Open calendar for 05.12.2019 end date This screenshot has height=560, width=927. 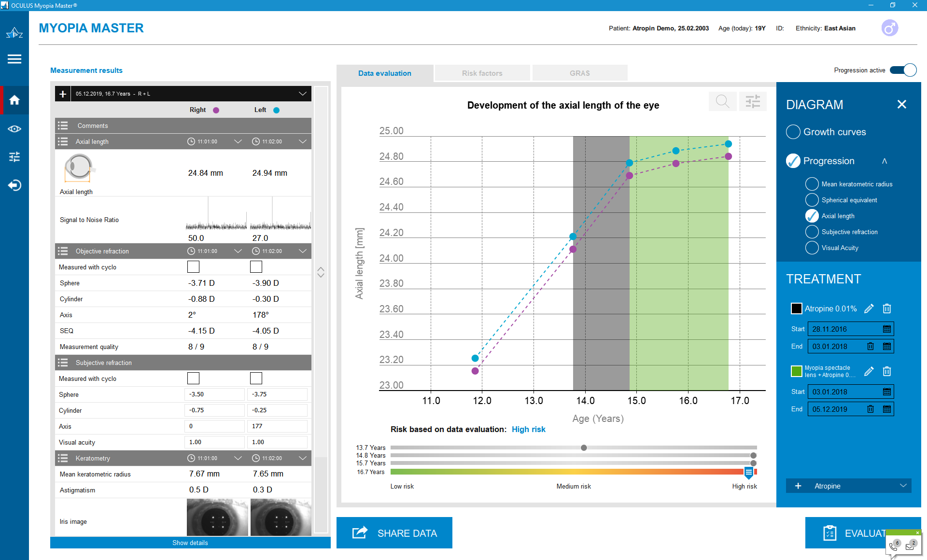tap(887, 409)
